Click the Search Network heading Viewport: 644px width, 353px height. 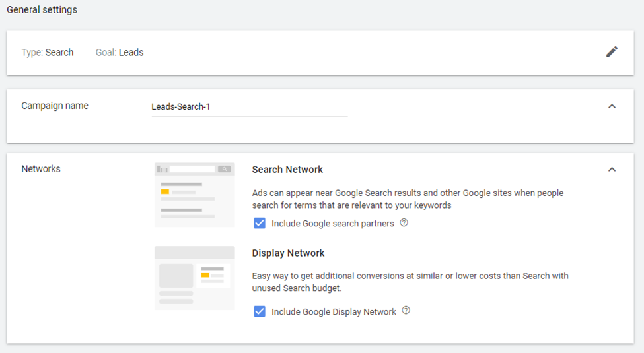click(287, 170)
